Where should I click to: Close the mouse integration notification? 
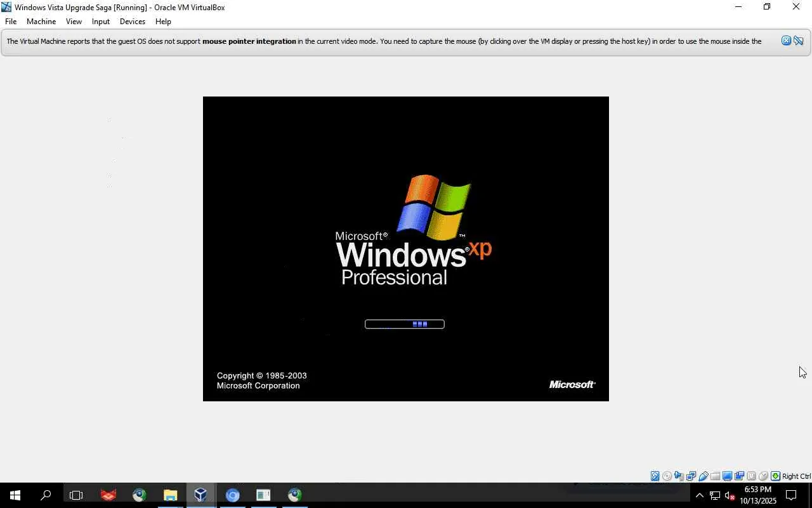click(786, 41)
